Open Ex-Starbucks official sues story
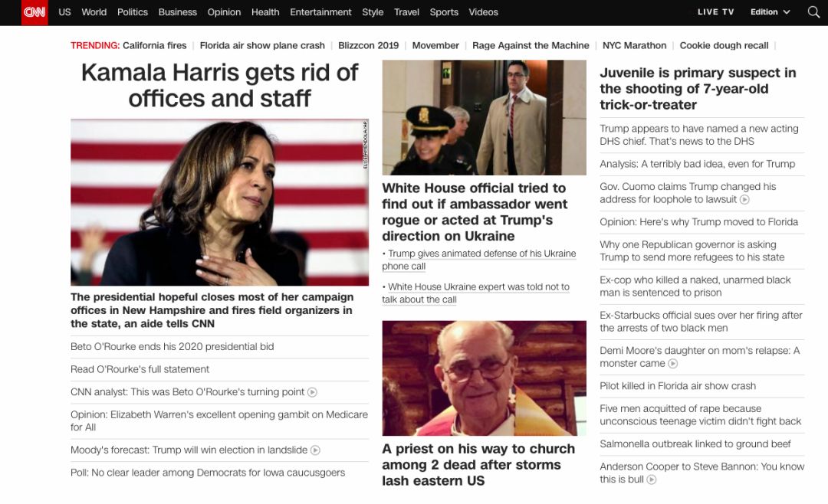828x504 pixels. 701,322
